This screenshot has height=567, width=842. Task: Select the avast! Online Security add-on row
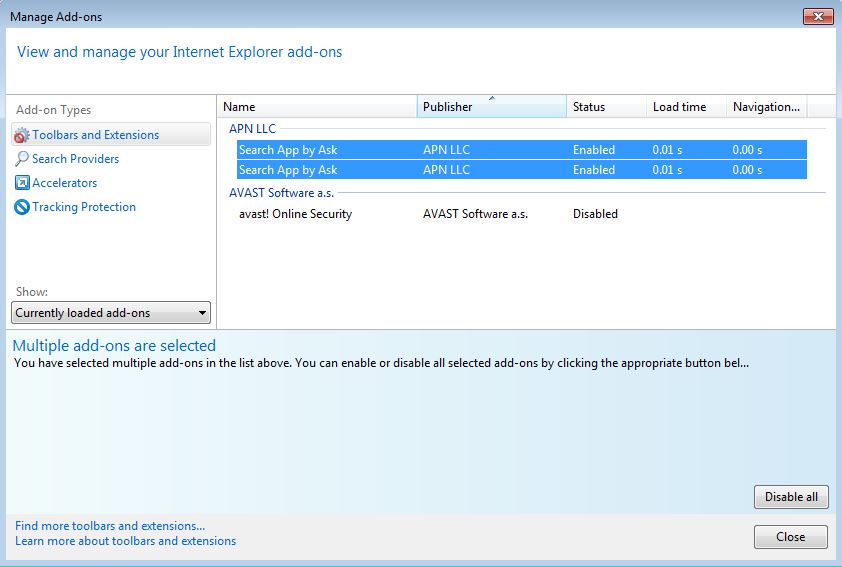click(x=521, y=214)
